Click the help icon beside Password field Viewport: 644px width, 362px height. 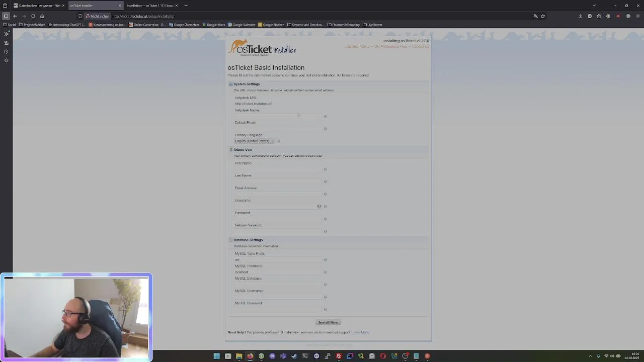tap(325, 219)
